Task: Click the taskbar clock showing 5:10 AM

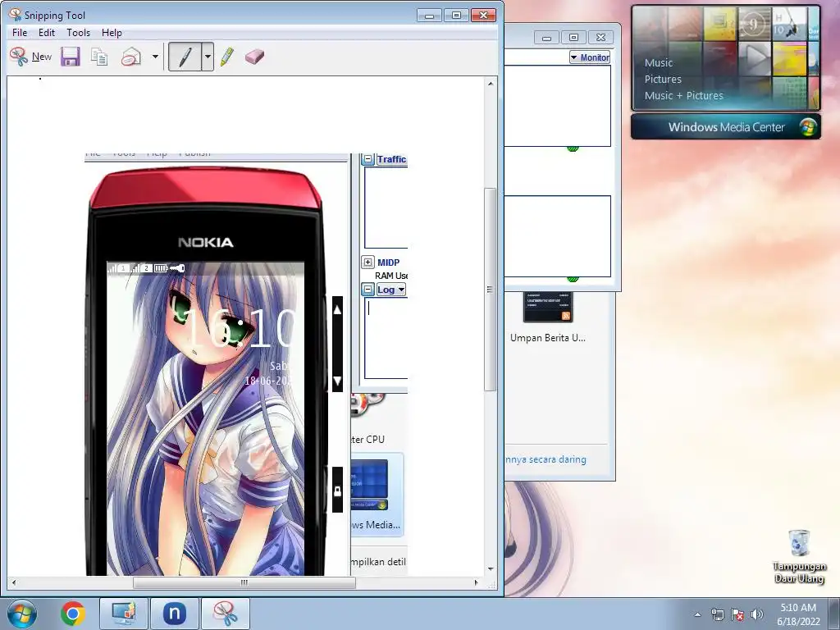Action: coord(798,614)
